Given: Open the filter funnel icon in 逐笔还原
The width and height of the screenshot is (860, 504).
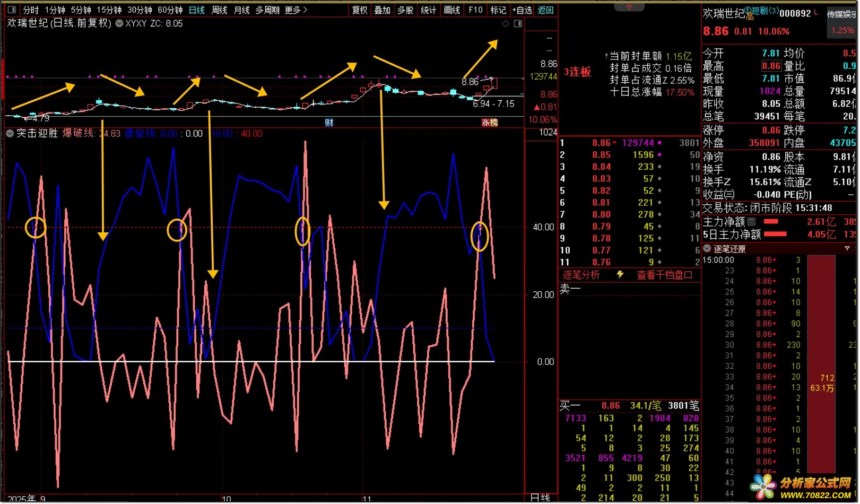Looking at the screenshot, I should (847, 249).
